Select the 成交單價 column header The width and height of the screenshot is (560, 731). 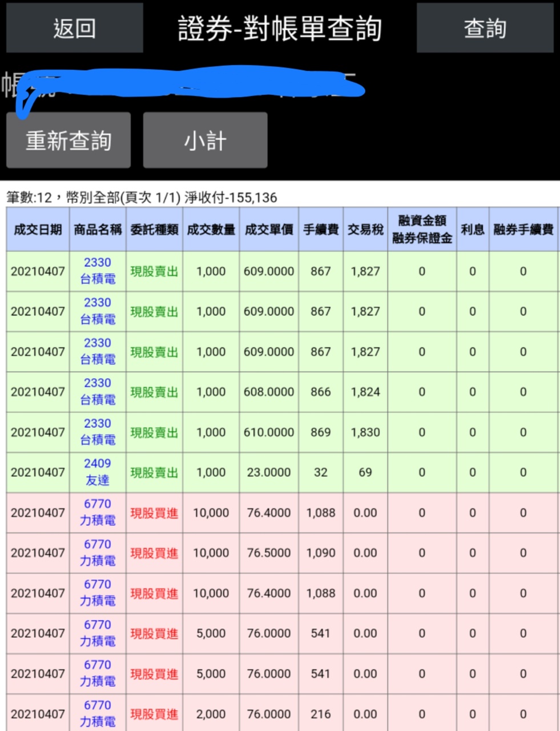[269, 230]
